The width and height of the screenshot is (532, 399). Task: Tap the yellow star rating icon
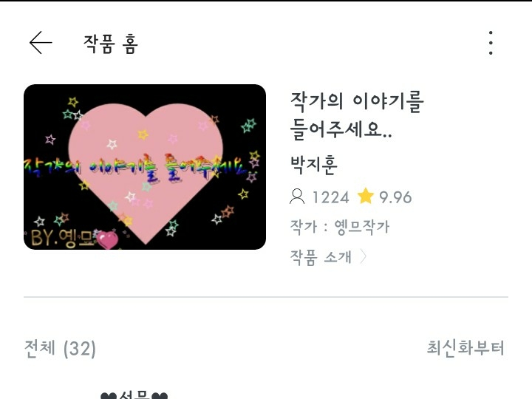click(x=366, y=196)
